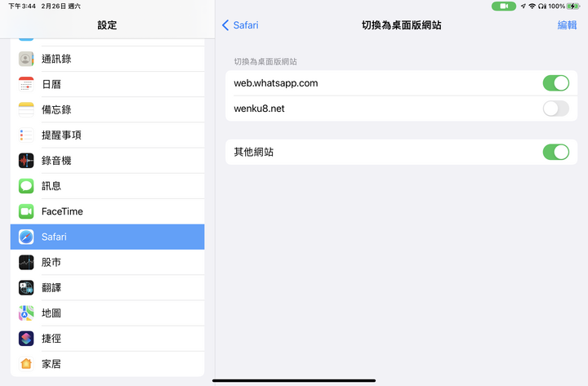Open 通訊錄 settings
This screenshot has height=386, width=588.
point(107,59)
